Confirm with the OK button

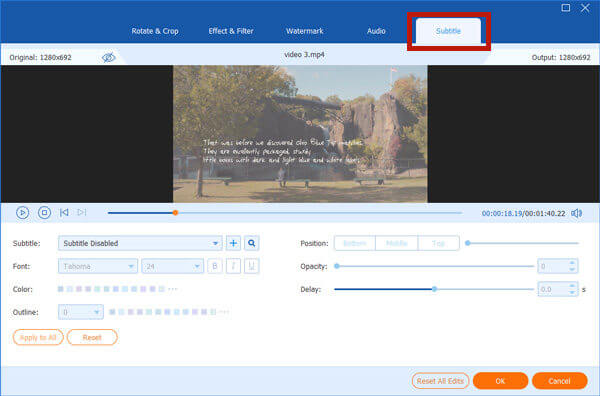coord(501,381)
